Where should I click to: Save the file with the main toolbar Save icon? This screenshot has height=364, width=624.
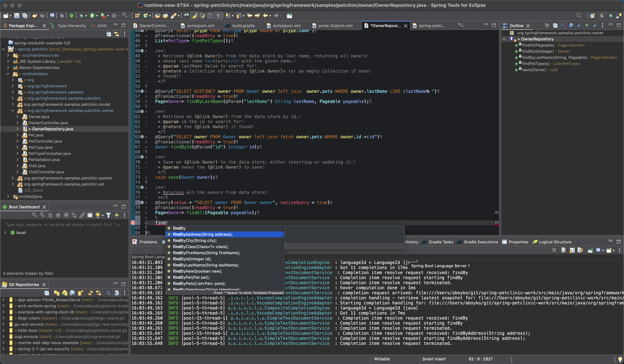tap(17, 16)
